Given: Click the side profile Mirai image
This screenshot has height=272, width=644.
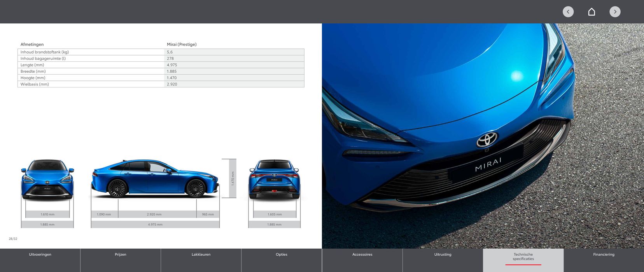Looking at the screenshot, I should coord(155,179).
